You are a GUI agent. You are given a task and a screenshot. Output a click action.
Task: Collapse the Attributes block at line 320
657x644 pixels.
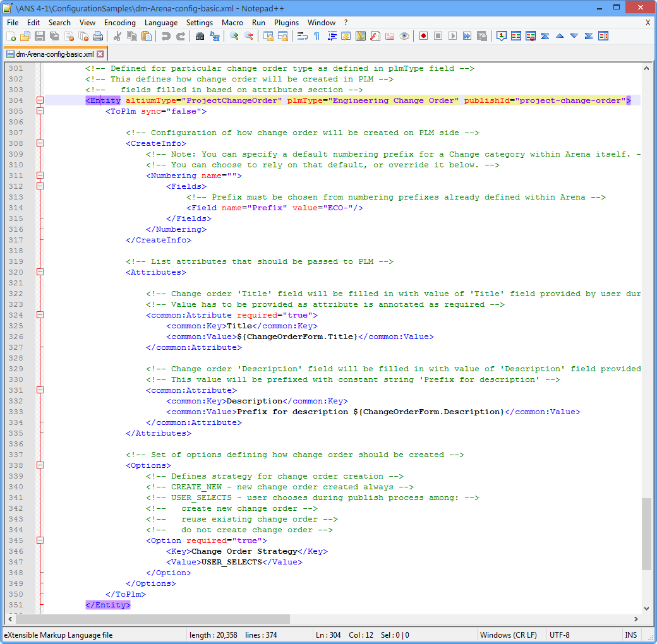pyautogui.click(x=40, y=272)
